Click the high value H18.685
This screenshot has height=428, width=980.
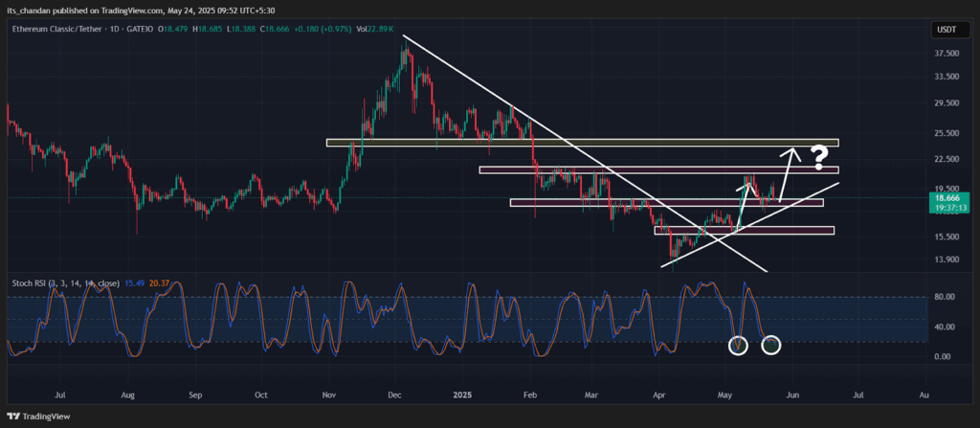tap(207, 30)
